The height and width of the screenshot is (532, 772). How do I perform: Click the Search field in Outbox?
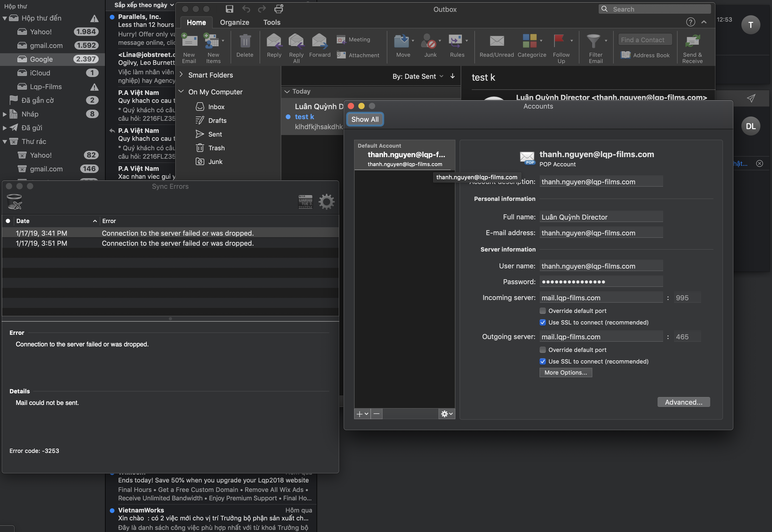[x=655, y=9]
